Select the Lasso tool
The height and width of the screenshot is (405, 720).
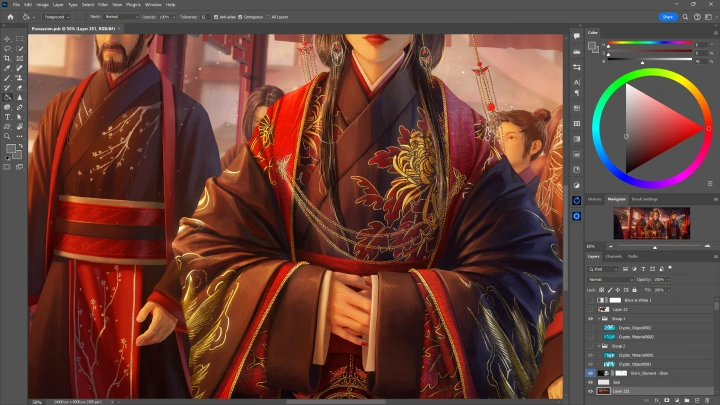[x=7, y=49]
